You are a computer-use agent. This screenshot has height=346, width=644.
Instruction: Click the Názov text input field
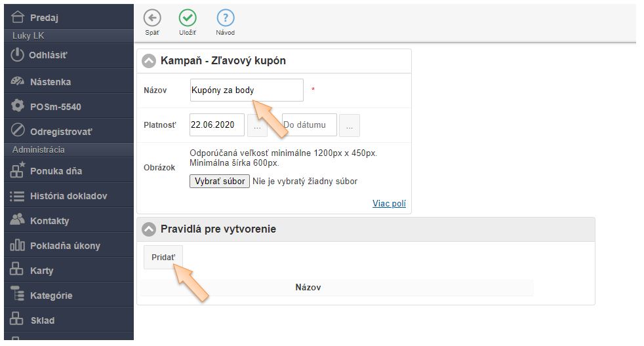246,90
